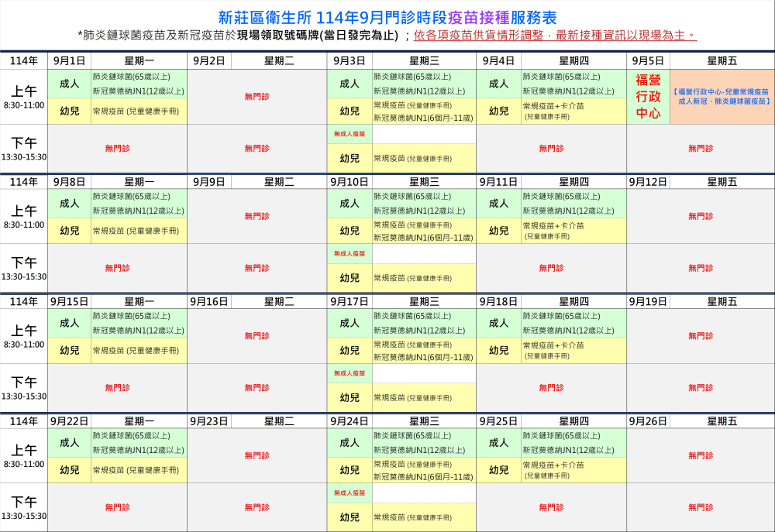Screen dimensions: 775x532
Task: Click 星期三 beside 9月17日
Action: click(x=424, y=301)
